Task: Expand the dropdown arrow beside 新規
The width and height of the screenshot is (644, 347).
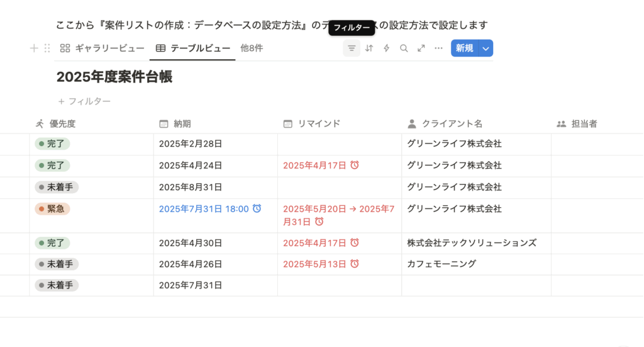Action: pos(485,48)
